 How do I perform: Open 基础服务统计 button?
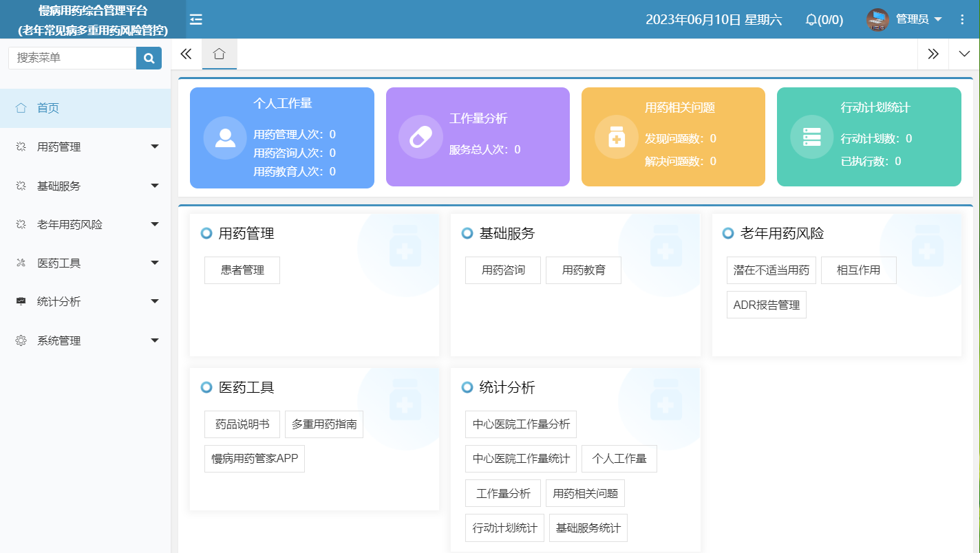click(588, 528)
